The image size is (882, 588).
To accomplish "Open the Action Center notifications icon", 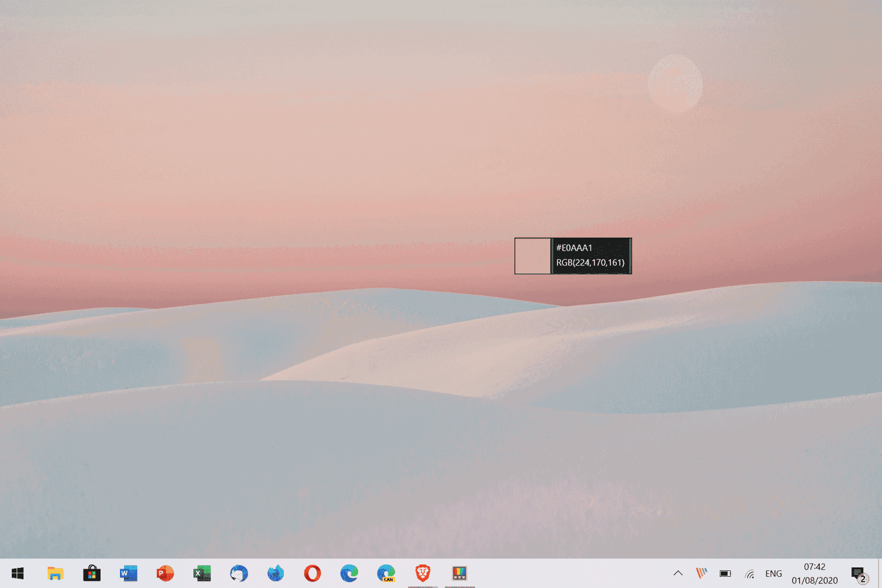I will click(x=859, y=574).
